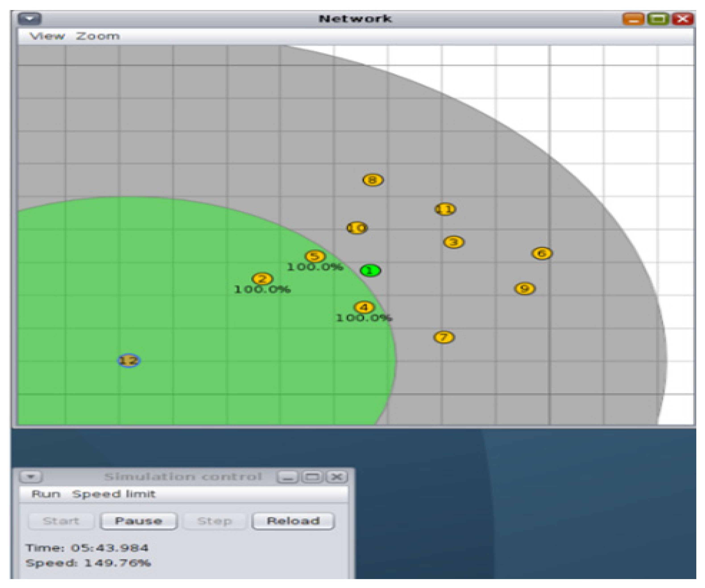The height and width of the screenshot is (588, 705).
Task: Open the View menu
Action: pyautogui.click(x=47, y=36)
